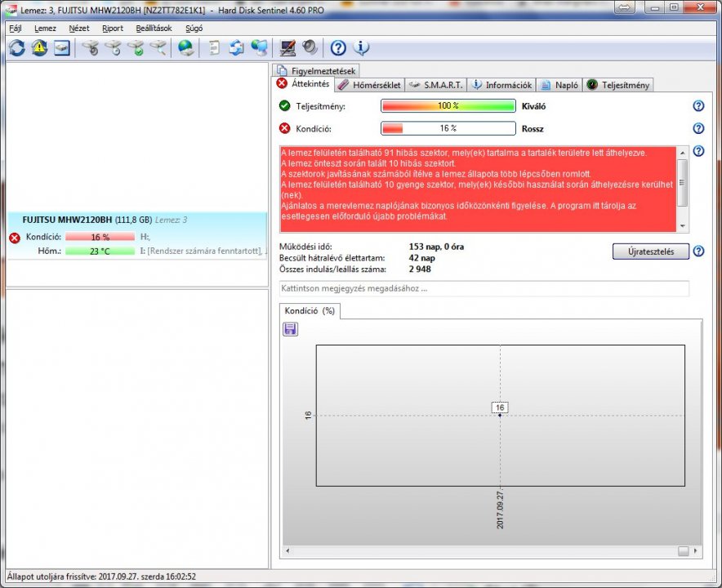Click the '153 nap, 0 óra' value
Viewport: 722px width, 588px height.
[x=436, y=247]
